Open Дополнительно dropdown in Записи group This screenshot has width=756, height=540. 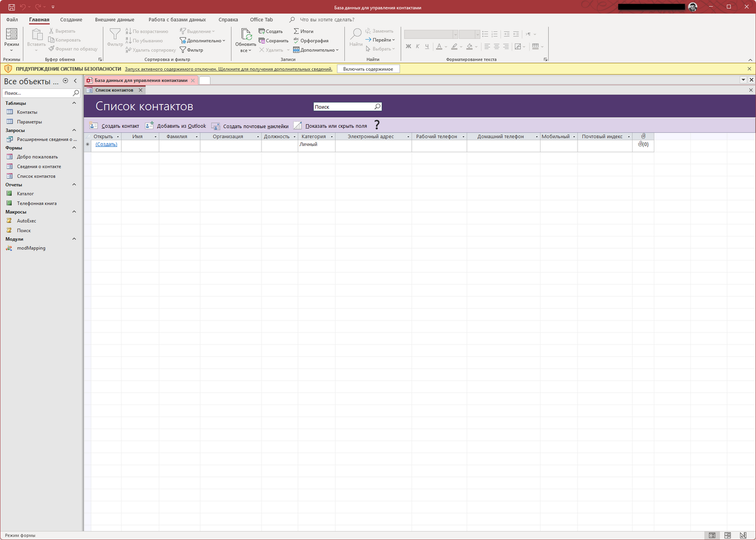[x=316, y=50]
